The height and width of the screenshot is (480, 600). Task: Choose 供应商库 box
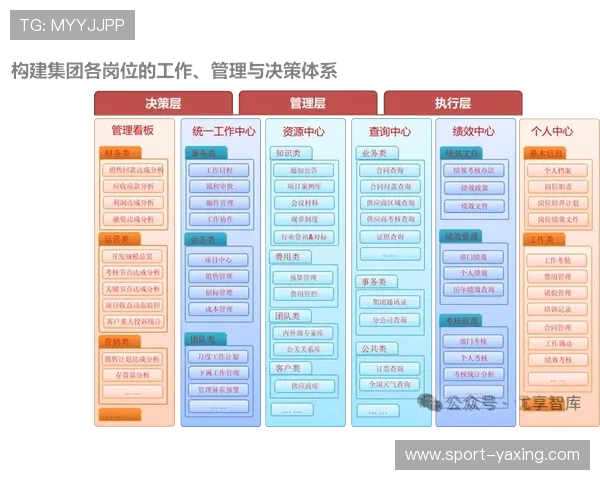click(304, 386)
